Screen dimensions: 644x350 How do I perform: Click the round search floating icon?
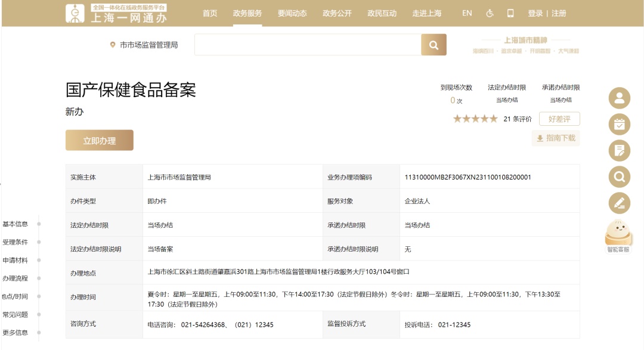(619, 176)
